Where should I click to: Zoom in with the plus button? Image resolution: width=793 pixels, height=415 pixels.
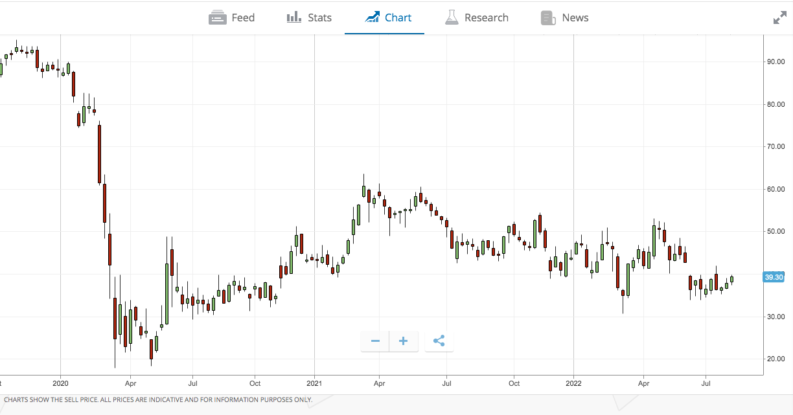(403, 341)
